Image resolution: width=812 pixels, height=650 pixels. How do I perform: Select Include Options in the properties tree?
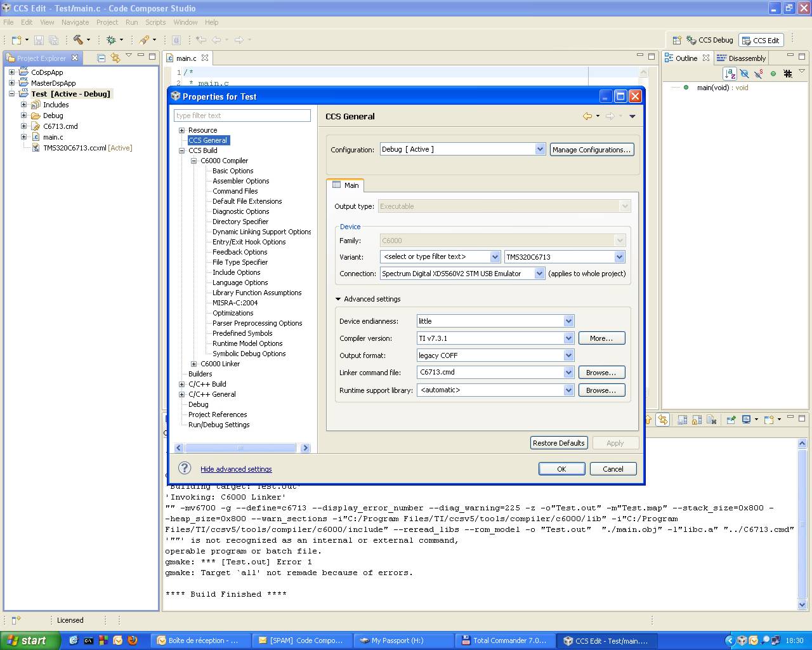pos(236,272)
